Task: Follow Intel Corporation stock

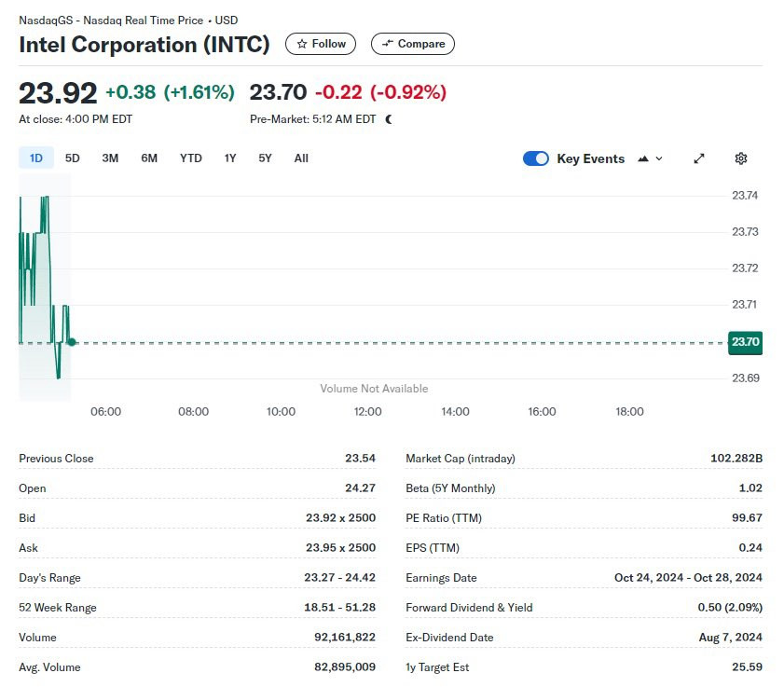Action: [x=321, y=44]
